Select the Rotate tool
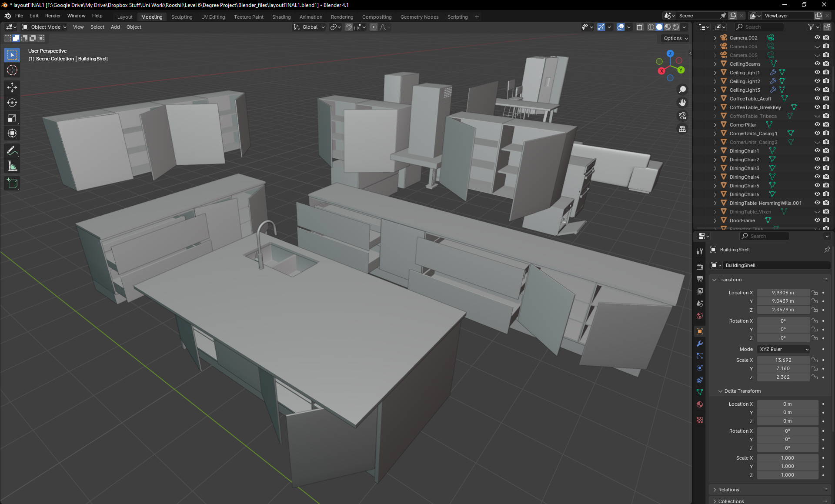 [12, 103]
